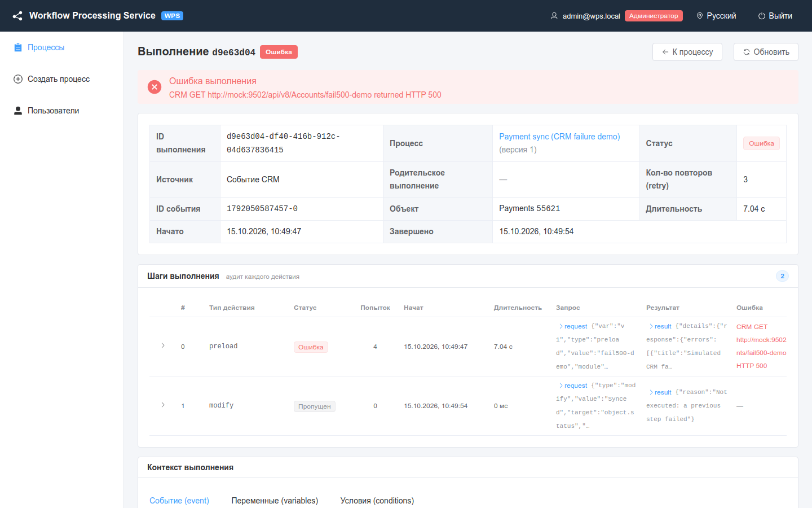The width and height of the screenshot is (812, 508).
Task: Expand the request JSON of modify step
Action: 573,386
